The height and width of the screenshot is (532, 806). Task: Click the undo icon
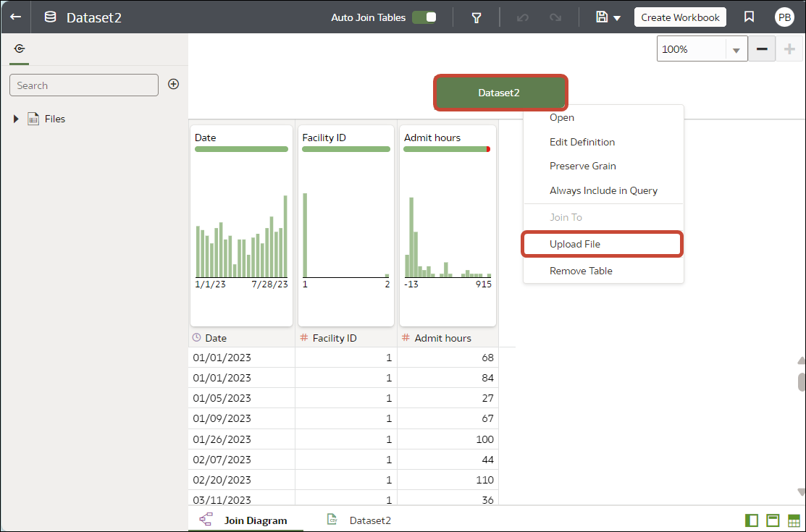(x=522, y=16)
